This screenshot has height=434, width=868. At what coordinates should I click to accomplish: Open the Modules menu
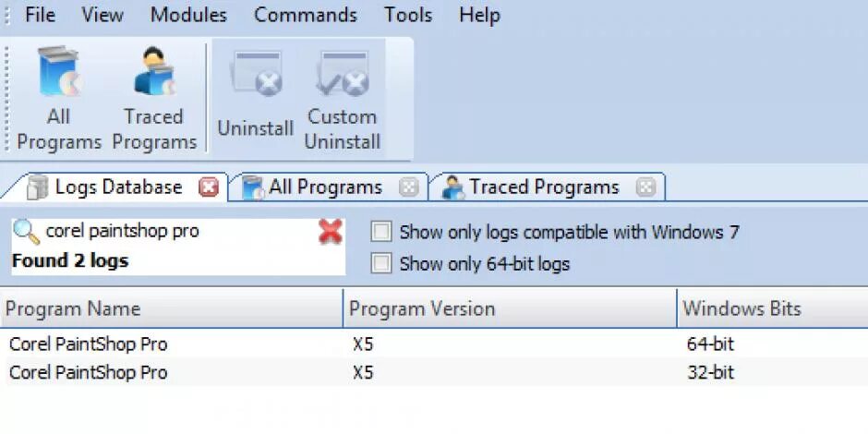[x=188, y=15]
